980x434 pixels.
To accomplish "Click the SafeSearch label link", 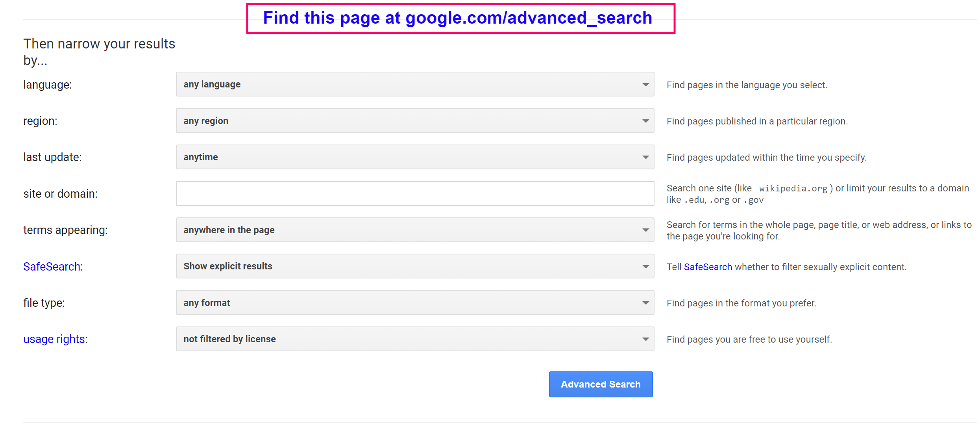I will pyautogui.click(x=51, y=267).
